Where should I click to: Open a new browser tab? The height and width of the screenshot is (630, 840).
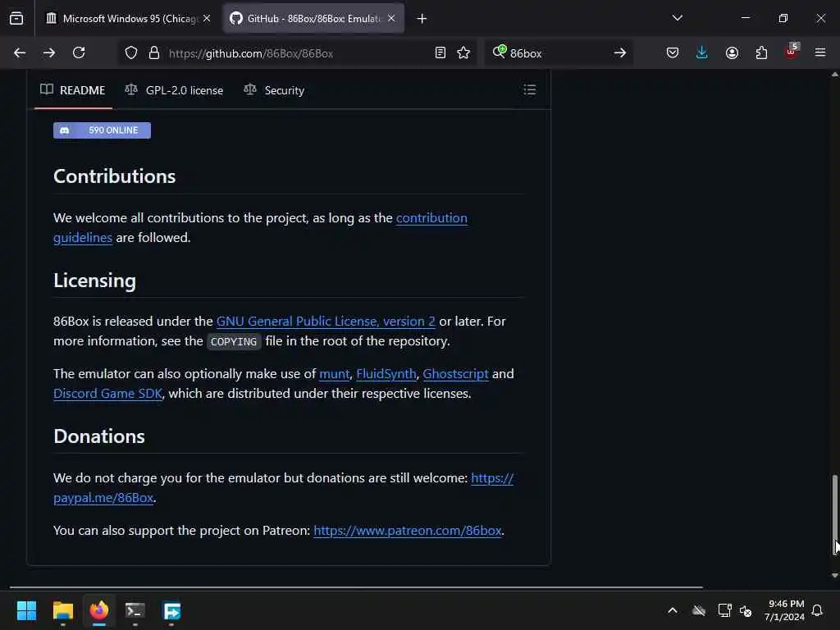[422, 19]
